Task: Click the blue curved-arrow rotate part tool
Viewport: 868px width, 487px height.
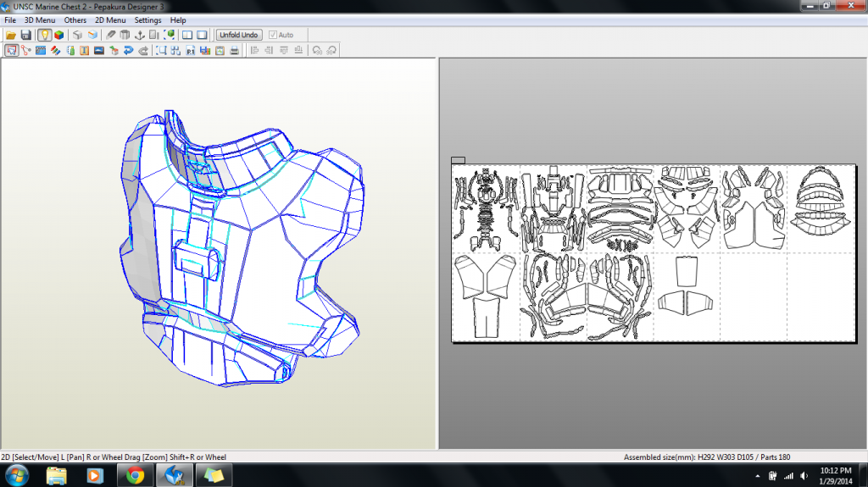Action: [128, 50]
